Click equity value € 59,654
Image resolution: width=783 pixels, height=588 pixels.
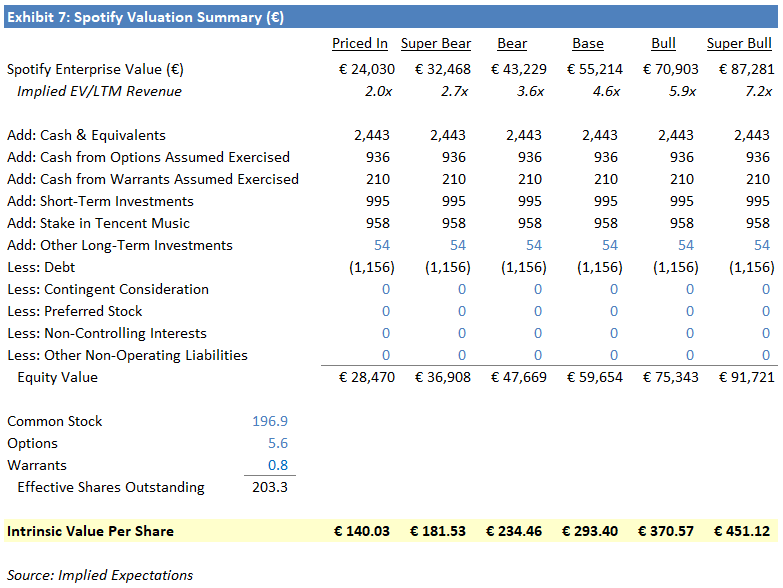tap(594, 377)
